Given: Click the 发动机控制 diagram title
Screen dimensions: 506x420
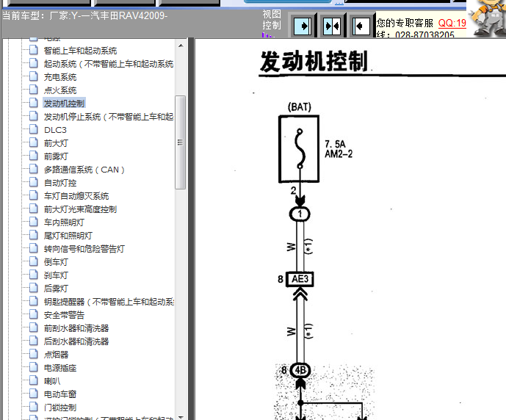Looking at the screenshot, I should [314, 61].
